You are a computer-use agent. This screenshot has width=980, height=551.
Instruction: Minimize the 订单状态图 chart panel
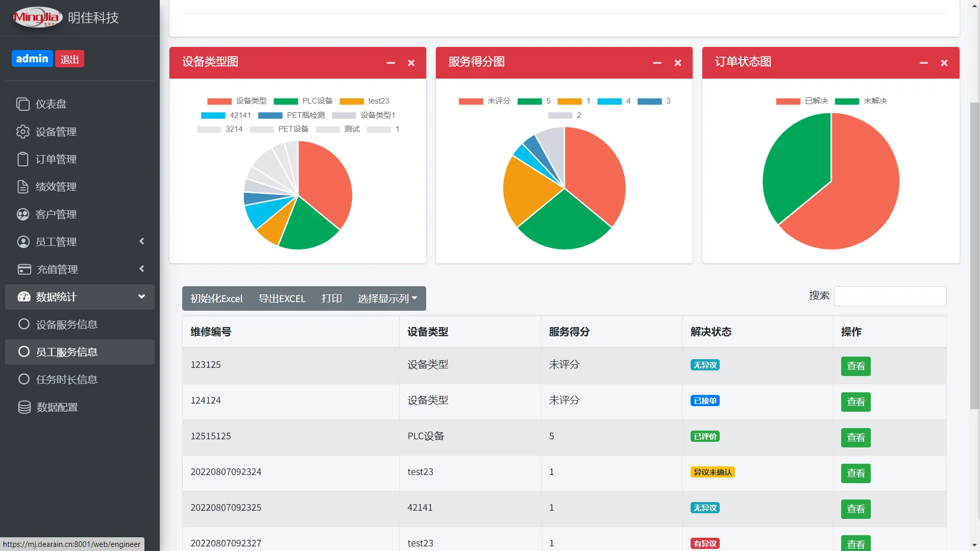click(x=923, y=63)
